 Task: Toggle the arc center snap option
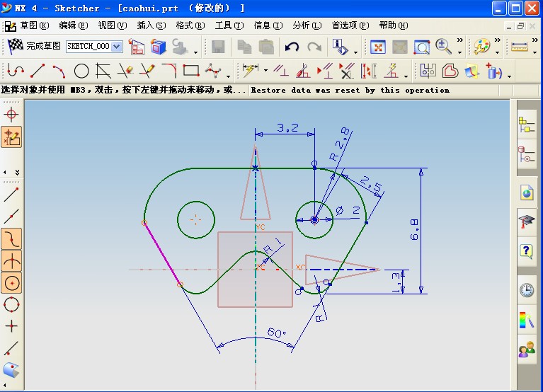11,261
